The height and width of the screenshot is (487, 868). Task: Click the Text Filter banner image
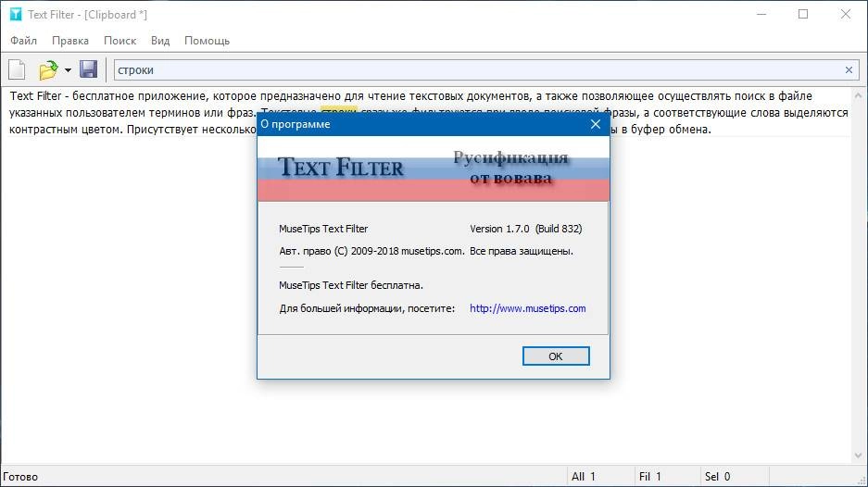click(434, 169)
